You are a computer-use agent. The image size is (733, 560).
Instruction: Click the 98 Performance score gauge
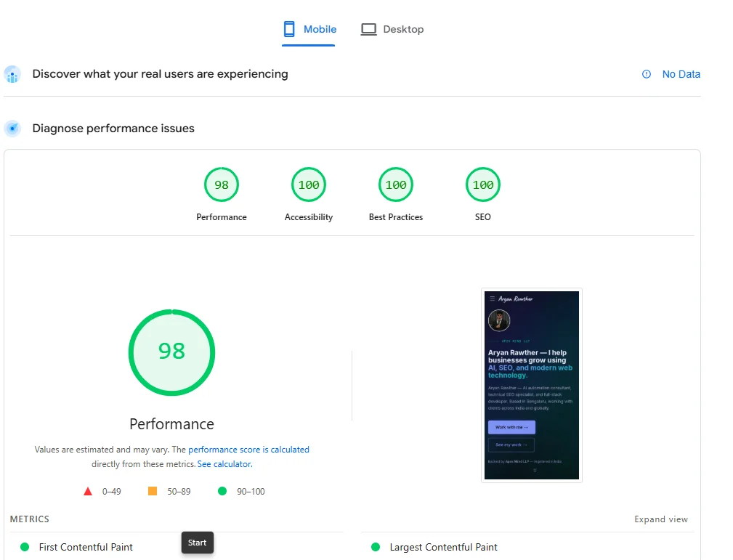point(171,352)
